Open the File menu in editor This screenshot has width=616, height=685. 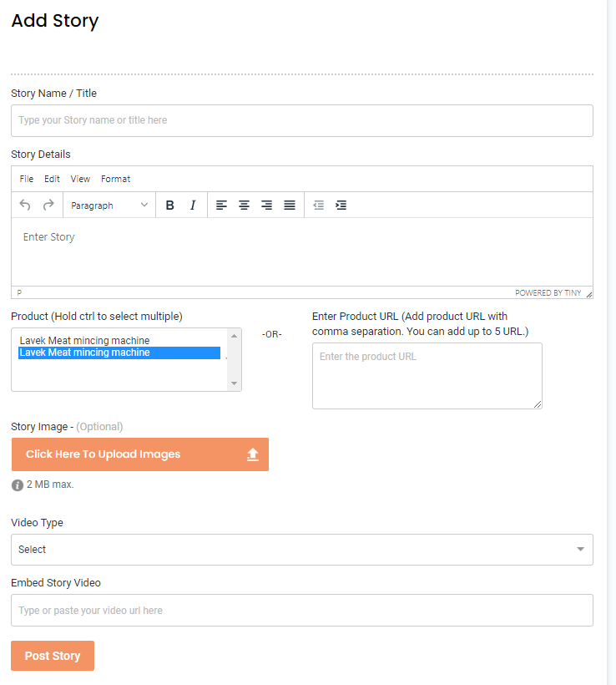pyautogui.click(x=27, y=179)
